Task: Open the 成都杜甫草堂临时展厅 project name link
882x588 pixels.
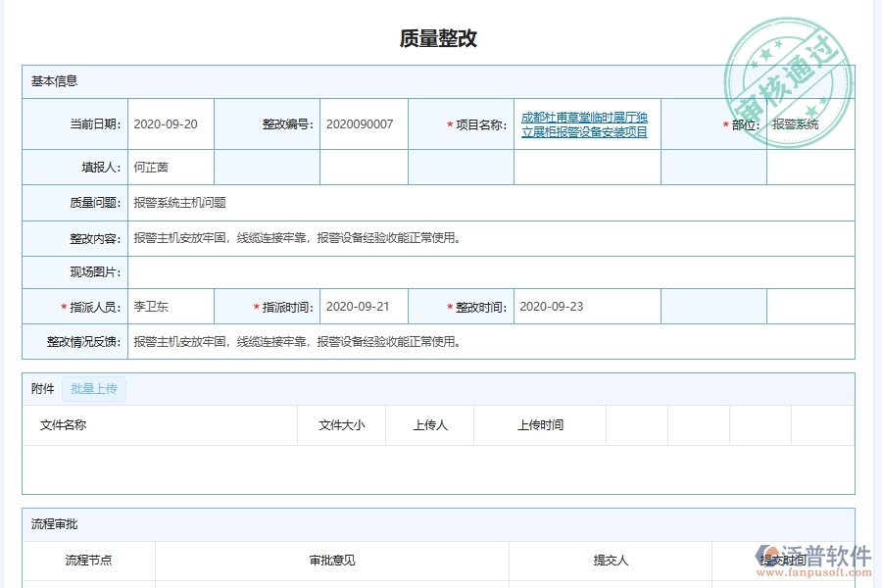Action: tap(585, 123)
